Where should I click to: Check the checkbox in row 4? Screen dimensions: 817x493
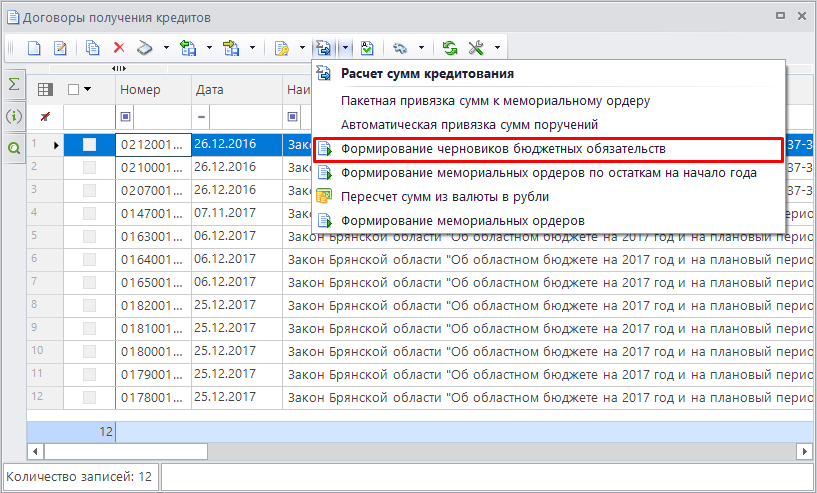[89, 213]
